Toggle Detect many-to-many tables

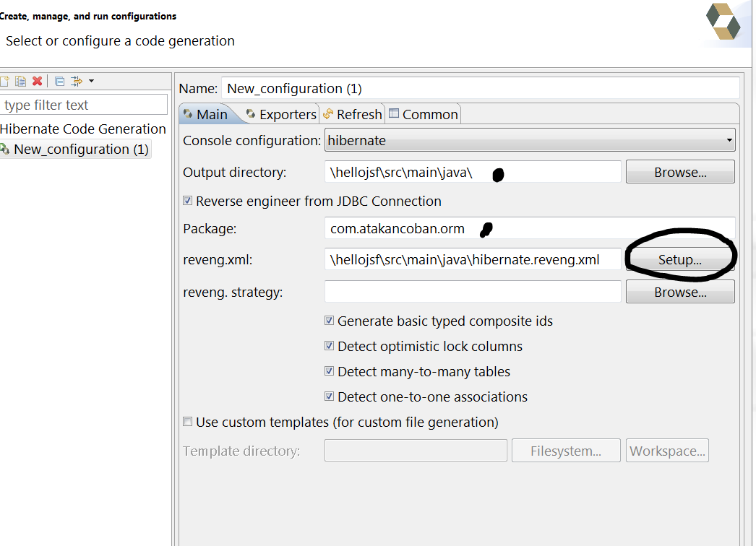tap(330, 371)
